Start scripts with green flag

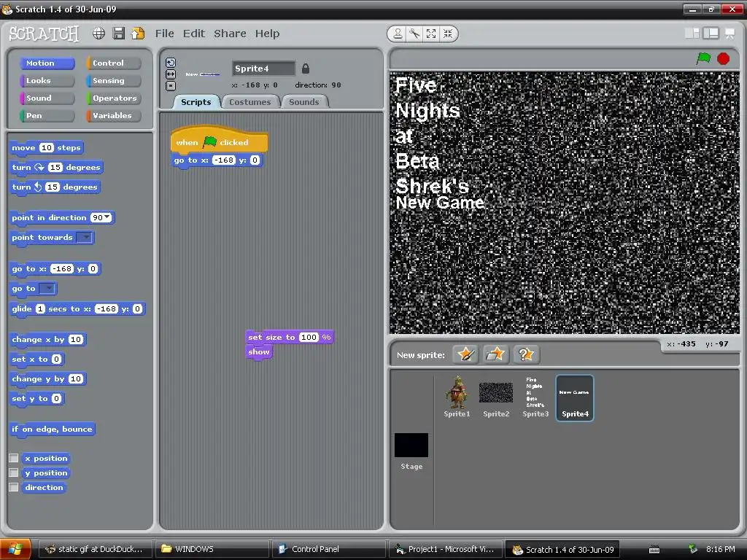703,58
